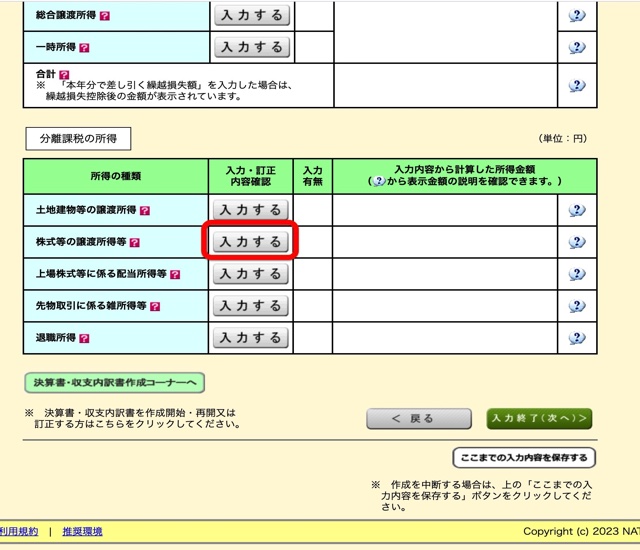Show amount explanation bubble for 退職所得 row
640x550 pixels.
(576, 338)
